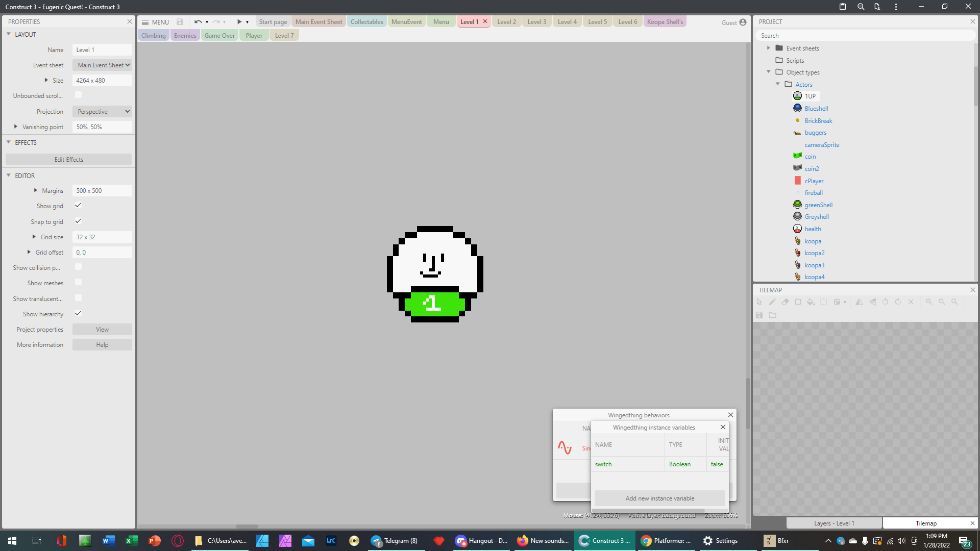Click the Undo arrow icon
Viewport: 980px width, 551px height.
198,22
